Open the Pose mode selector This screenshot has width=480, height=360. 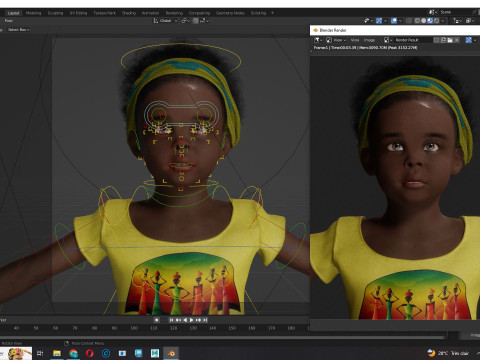pos(8,21)
